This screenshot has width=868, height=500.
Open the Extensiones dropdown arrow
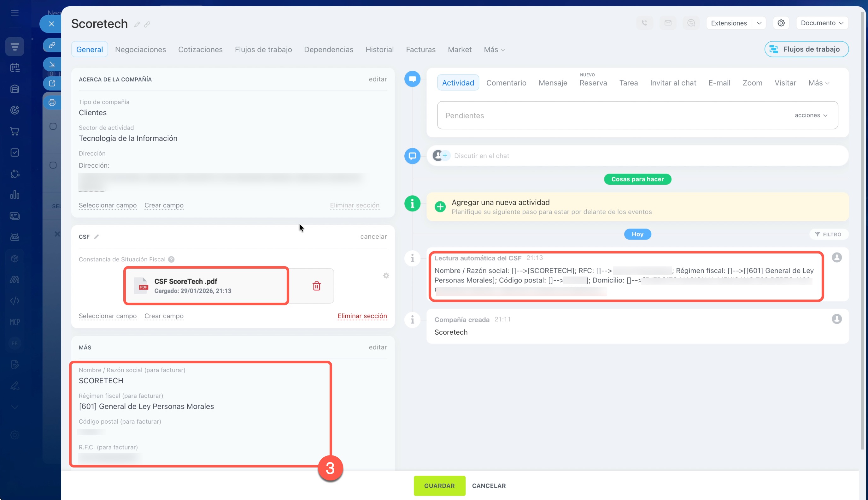tap(759, 23)
